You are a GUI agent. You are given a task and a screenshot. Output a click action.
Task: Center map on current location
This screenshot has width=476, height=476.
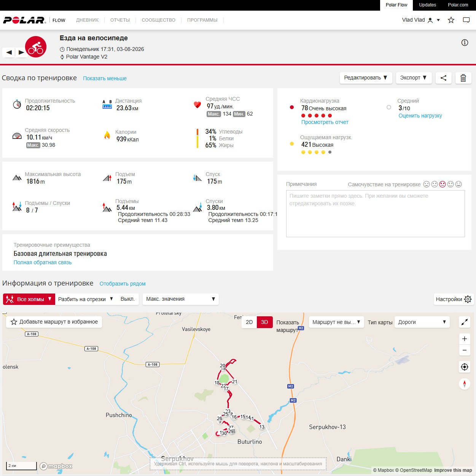pos(465,367)
